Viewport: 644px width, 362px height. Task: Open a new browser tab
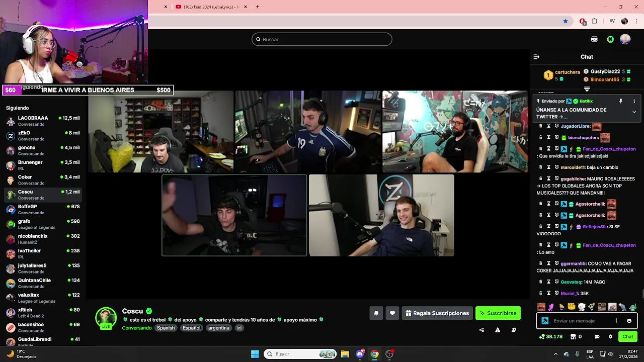click(x=258, y=7)
